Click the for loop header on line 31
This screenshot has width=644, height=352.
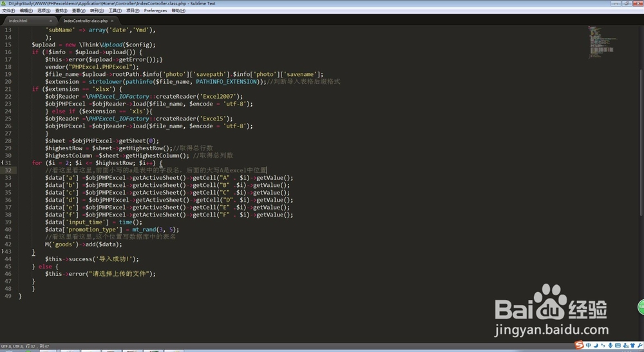tap(97, 163)
